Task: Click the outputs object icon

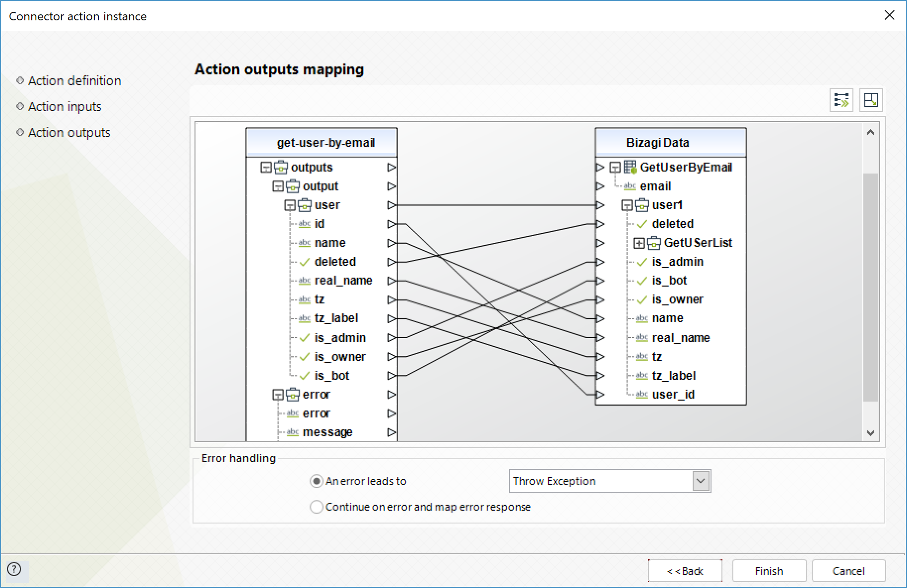Action: click(x=281, y=167)
